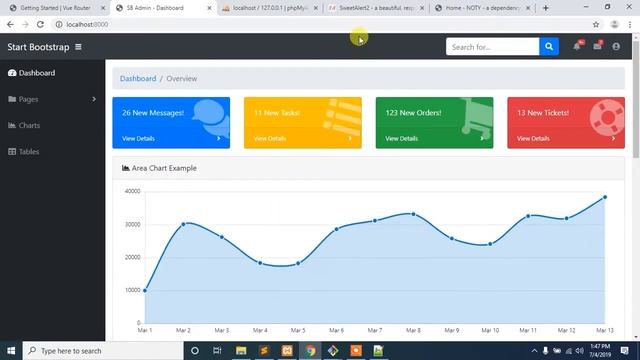Select Tables in the sidebar

pyautogui.click(x=29, y=151)
